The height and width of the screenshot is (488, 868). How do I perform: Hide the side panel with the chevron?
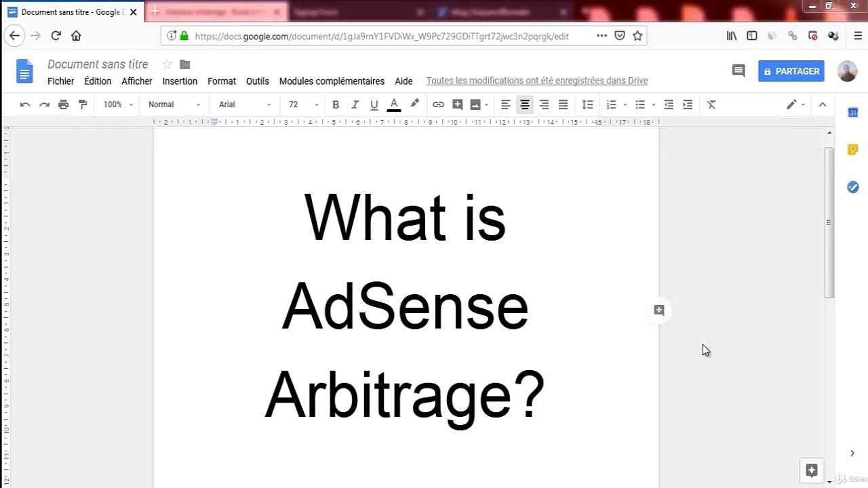[852, 453]
